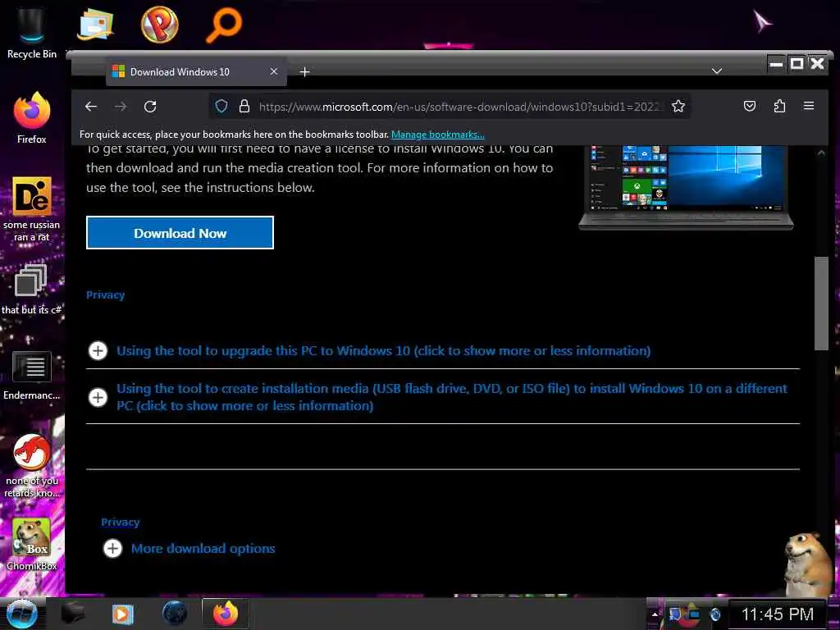
Task: Open Privacy link above More download options
Action: pos(121,522)
